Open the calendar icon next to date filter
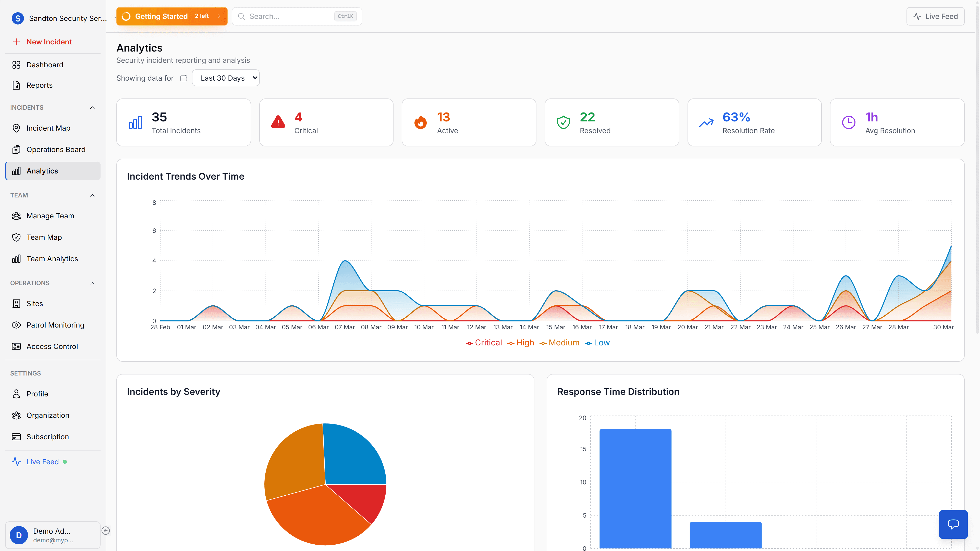The height and width of the screenshot is (551, 980). point(184,78)
